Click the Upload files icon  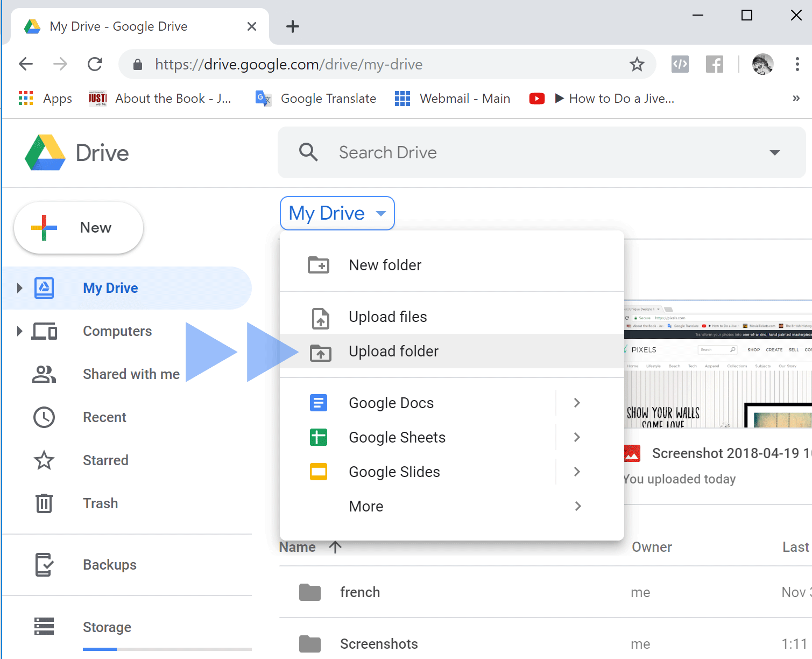(320, 318)
